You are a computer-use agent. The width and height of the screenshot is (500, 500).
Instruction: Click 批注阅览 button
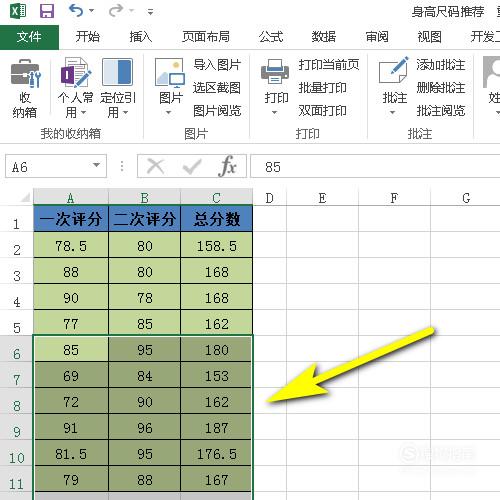pyautogui.click(x=441, y=111)
